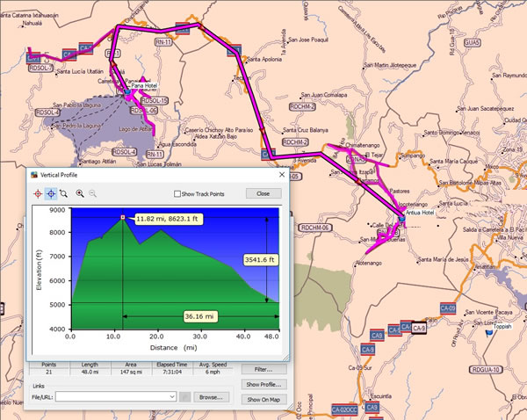Viewport: 527px width, 420px height.
Task: Close the Vertical Profile window with X
Action: (x=282, y=175)
